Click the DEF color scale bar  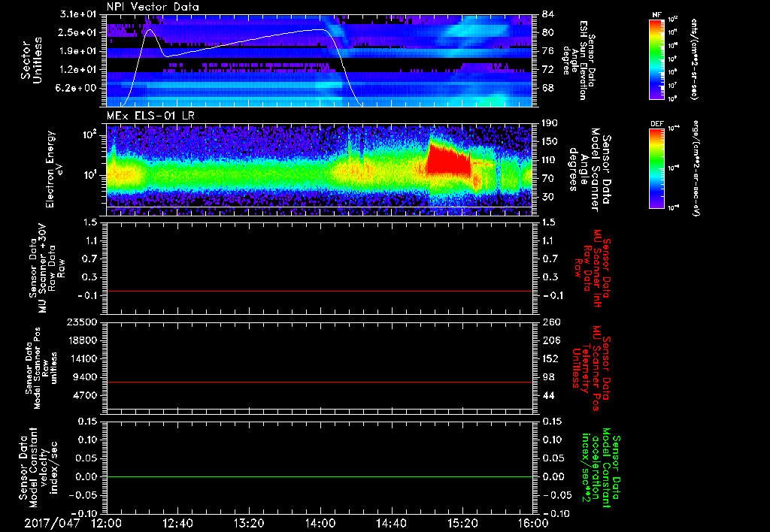click(x=656, y=168)
